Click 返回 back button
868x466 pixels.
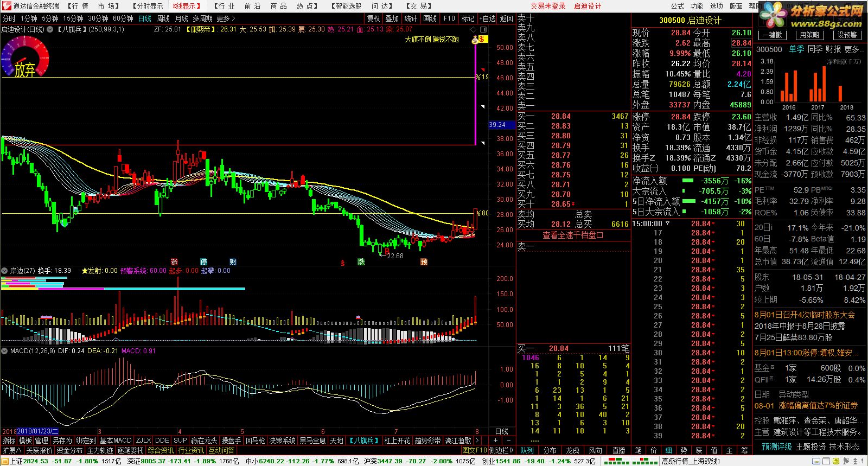(x=506, y=18)
